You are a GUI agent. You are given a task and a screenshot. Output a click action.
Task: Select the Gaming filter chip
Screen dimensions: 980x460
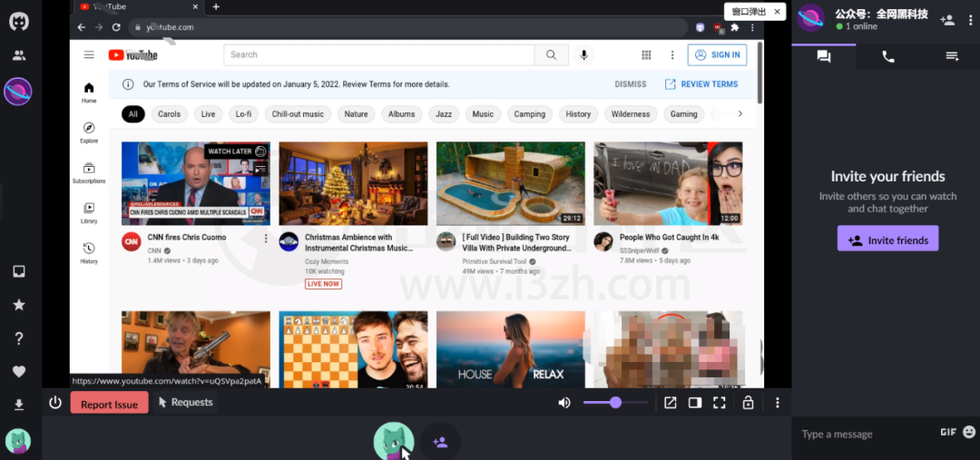coord(684,114)
